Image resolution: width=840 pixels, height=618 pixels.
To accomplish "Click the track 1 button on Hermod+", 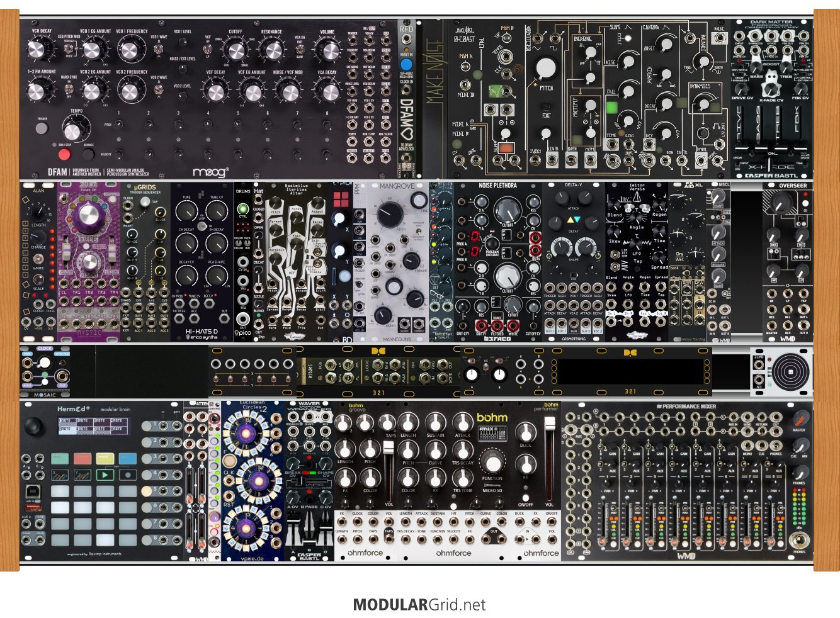I will (147, 426).
